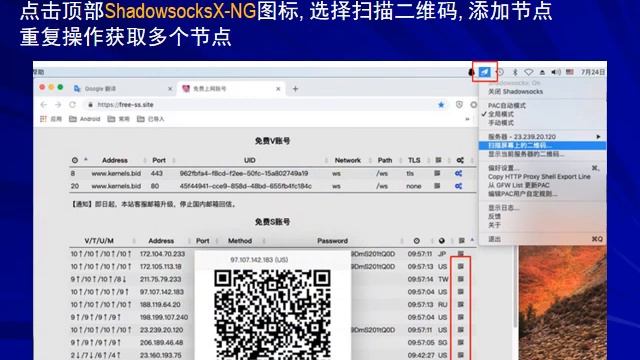
Task: Click address cell 188.119.64.20
Action: [160, 304]
